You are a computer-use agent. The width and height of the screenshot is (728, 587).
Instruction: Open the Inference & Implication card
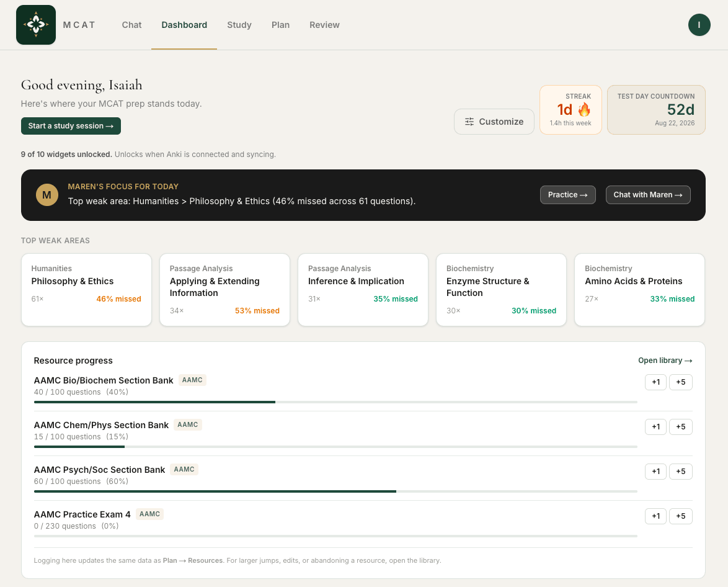tap(363, 290)
